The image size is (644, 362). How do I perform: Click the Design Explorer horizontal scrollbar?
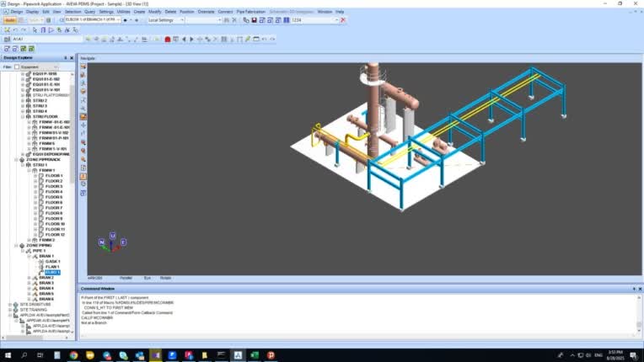[35, 338]
